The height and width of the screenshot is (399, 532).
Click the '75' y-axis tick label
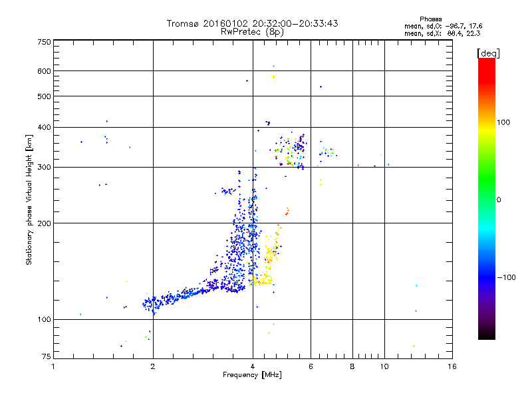[x=47, y=356]
